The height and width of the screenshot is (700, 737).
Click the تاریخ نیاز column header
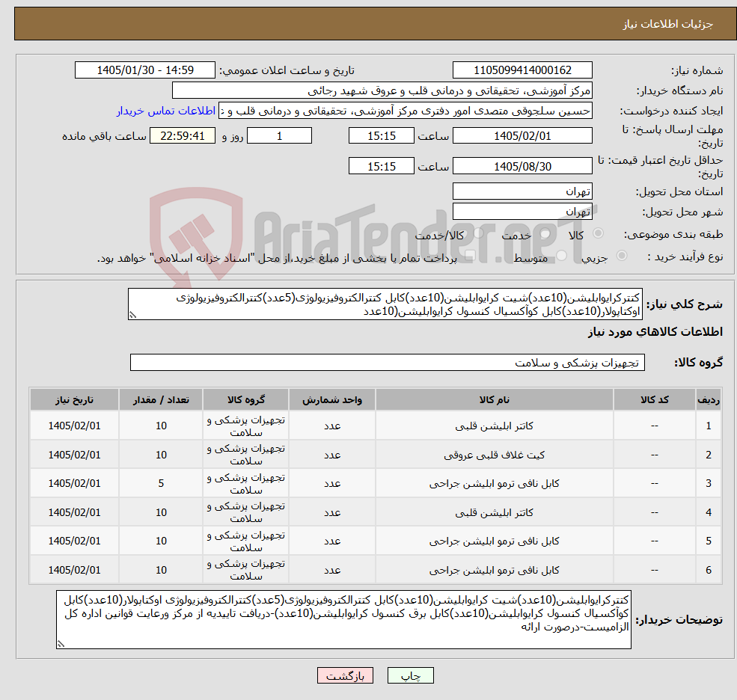pos(74,400)
